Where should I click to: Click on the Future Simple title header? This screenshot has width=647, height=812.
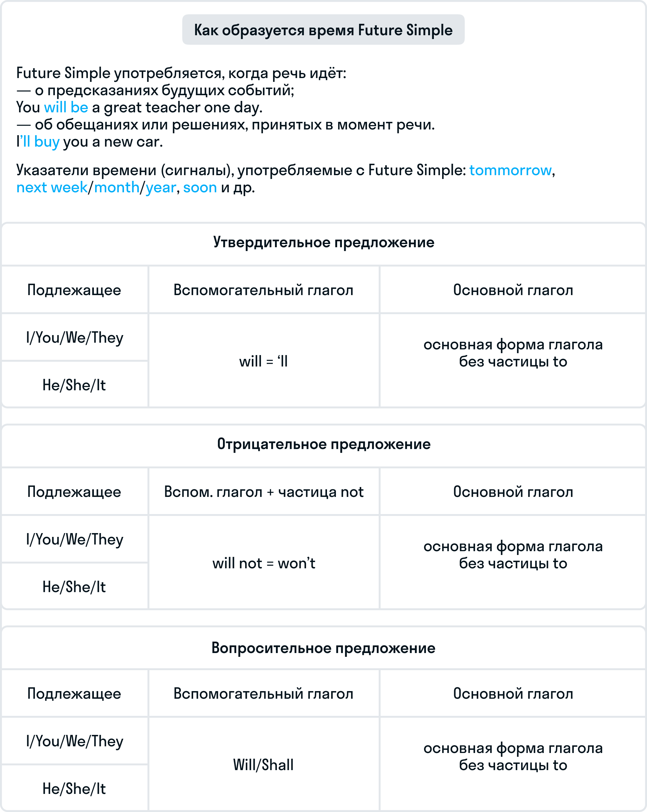(x=323, y=28)
